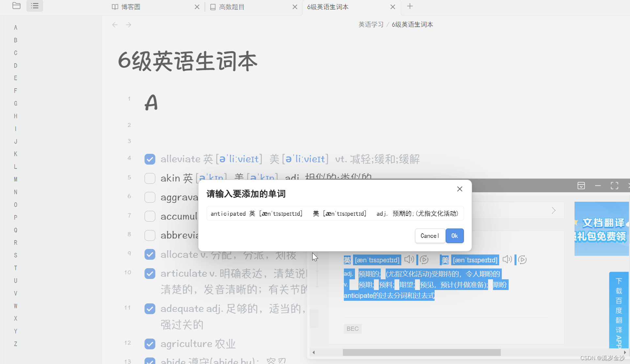Switch to the 高数题目 tab
Viewport: 630px width, 364px height.
point(232,7)
